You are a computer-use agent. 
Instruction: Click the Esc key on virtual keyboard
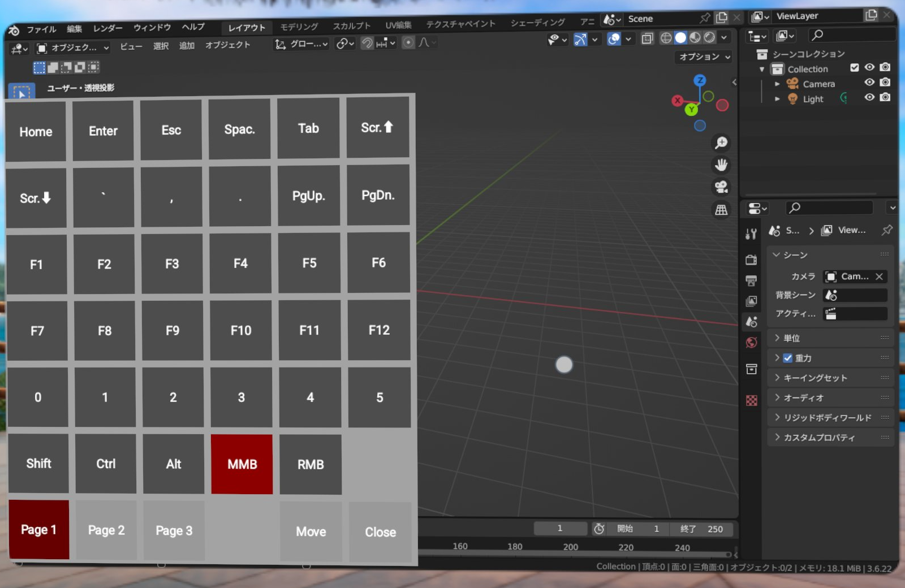(x=171, y=130)
